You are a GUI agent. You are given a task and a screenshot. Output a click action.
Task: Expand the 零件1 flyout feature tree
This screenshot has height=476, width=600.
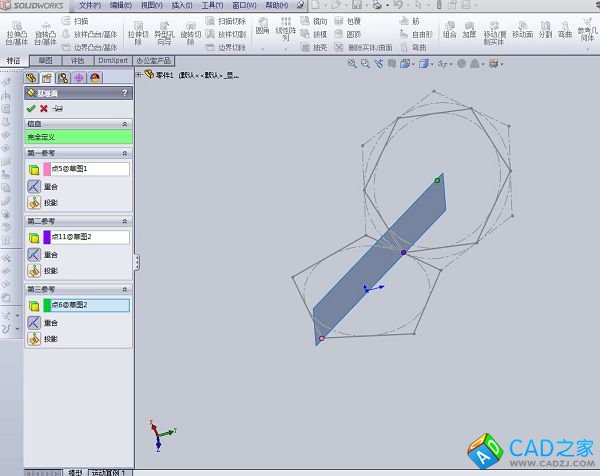(x=140, y=75)
